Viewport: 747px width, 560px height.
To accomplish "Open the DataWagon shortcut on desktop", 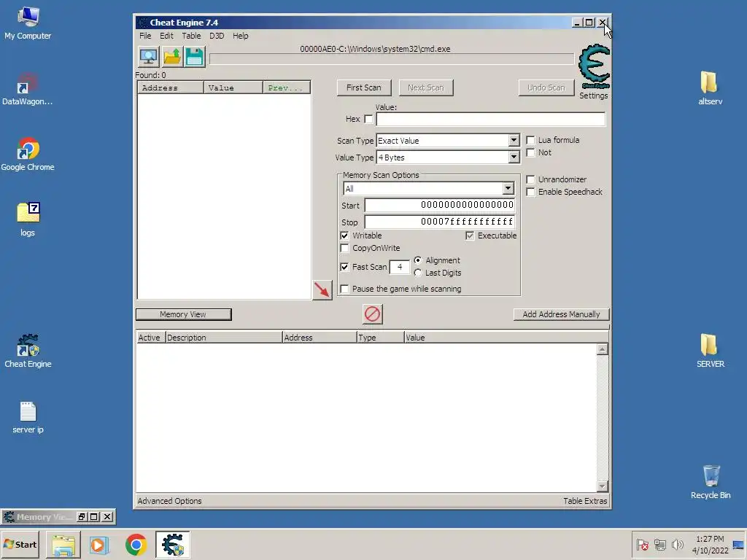I will click(x=28, y=89).
